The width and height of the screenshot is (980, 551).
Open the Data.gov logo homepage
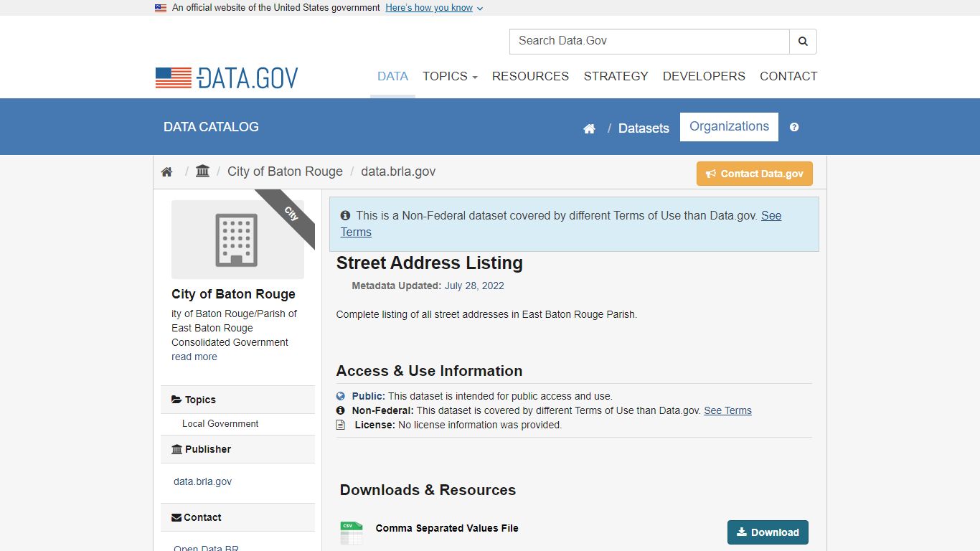point(227,77)
